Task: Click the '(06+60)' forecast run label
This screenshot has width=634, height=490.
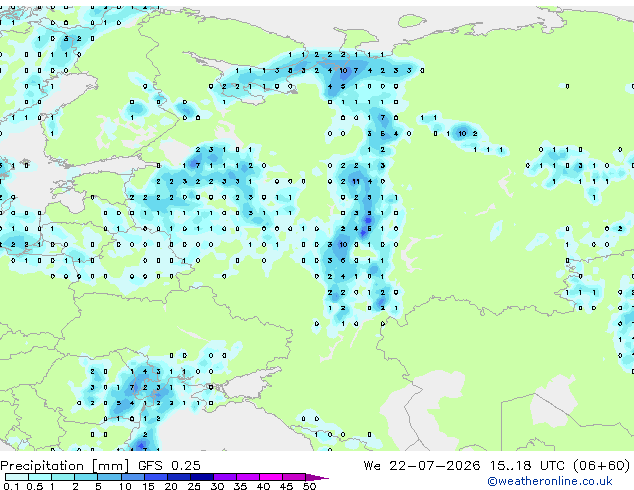Action: (601, 466)
